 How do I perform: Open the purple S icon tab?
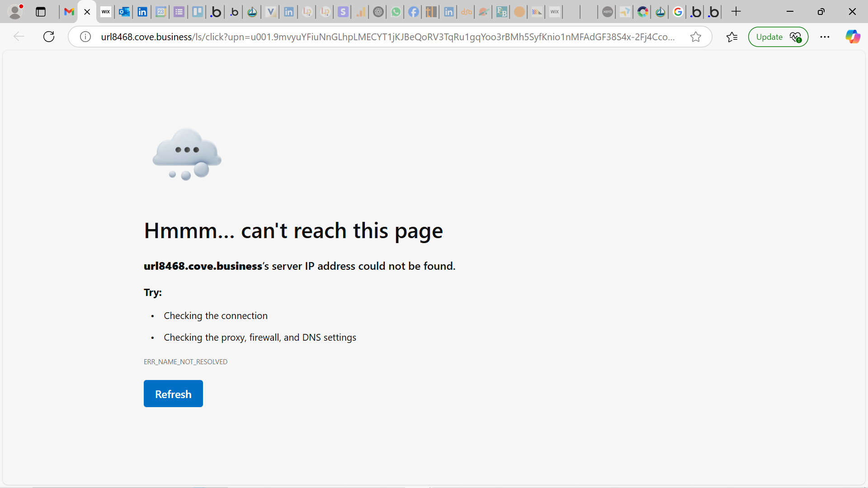(343, 12)
